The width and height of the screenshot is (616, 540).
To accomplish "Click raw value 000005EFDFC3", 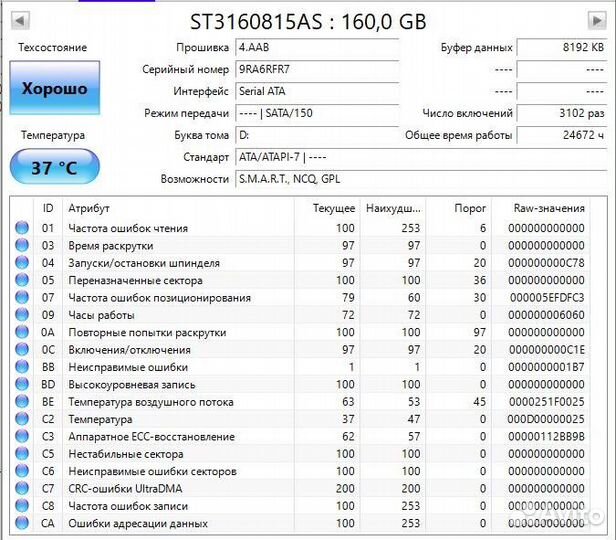I will 547,297.
